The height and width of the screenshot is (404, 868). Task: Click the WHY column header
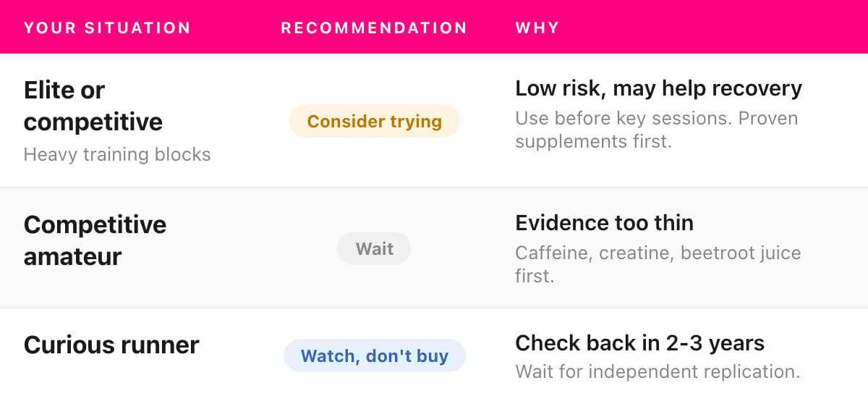coord(537,28)
